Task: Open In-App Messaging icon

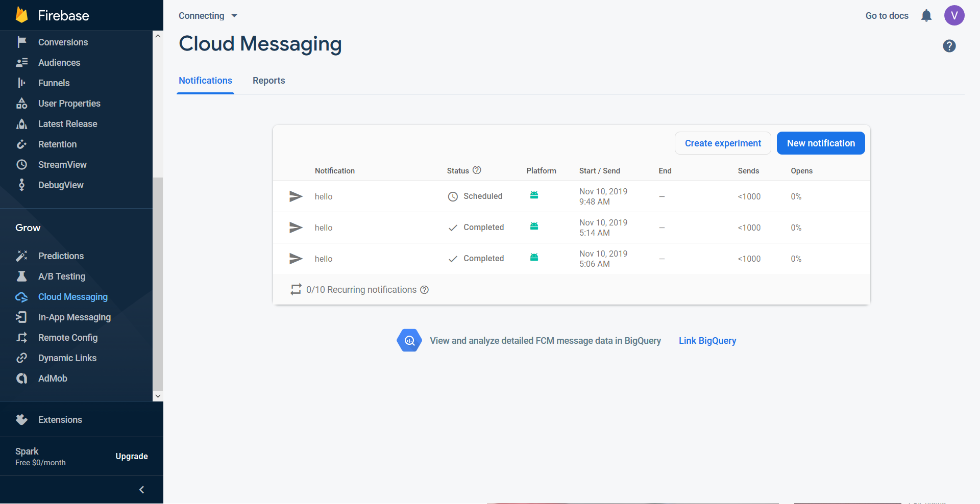Action: click(x=21, y=317)
